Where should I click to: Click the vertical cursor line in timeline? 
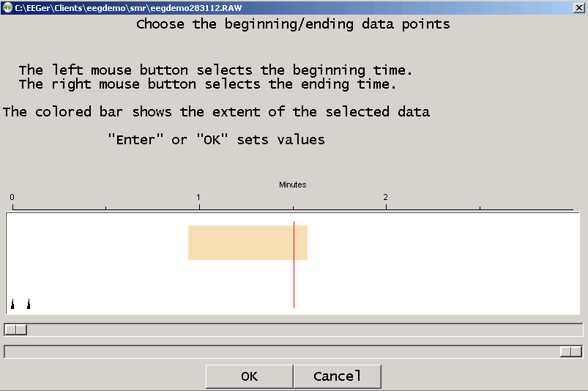tap(294, 278)
